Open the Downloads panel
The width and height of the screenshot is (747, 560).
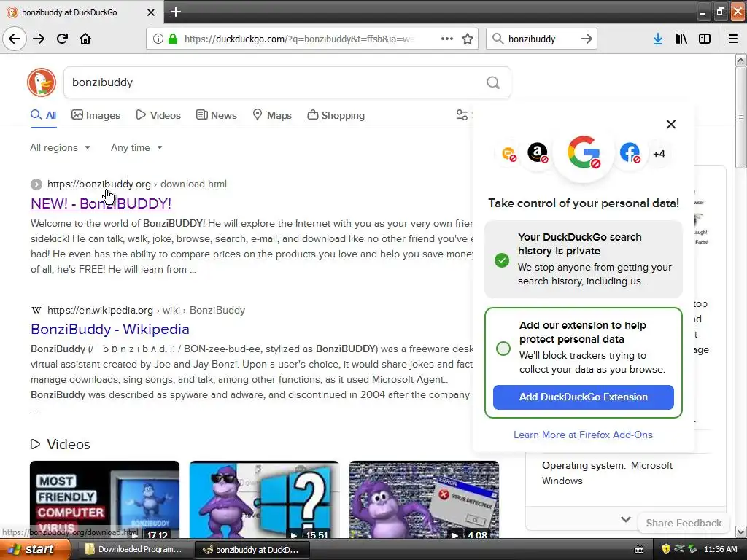pyautogui.click(x=658, y=39)
